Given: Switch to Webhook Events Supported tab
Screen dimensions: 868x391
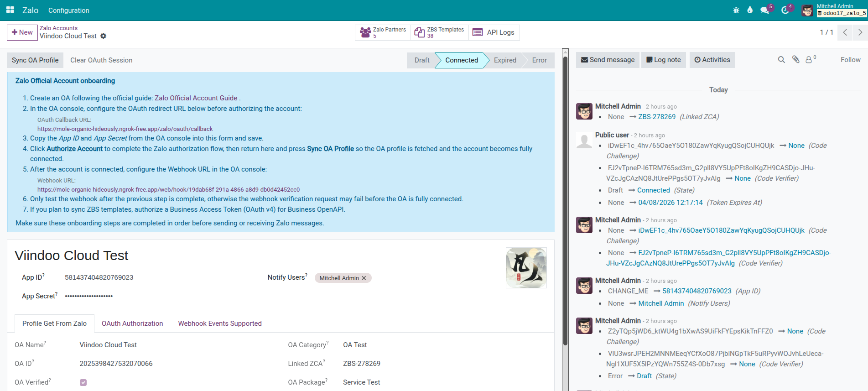Looking at the screenshot, I should (220, 323).
